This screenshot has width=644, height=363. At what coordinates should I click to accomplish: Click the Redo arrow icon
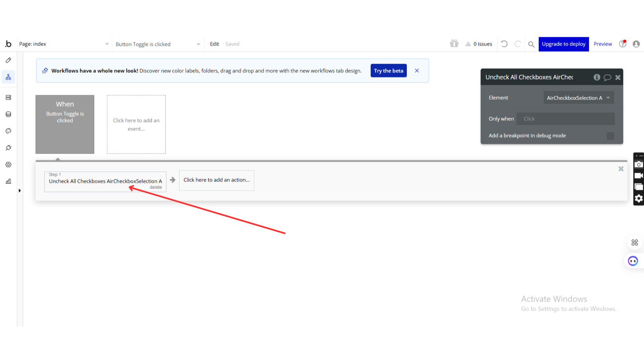click(518, 44)
